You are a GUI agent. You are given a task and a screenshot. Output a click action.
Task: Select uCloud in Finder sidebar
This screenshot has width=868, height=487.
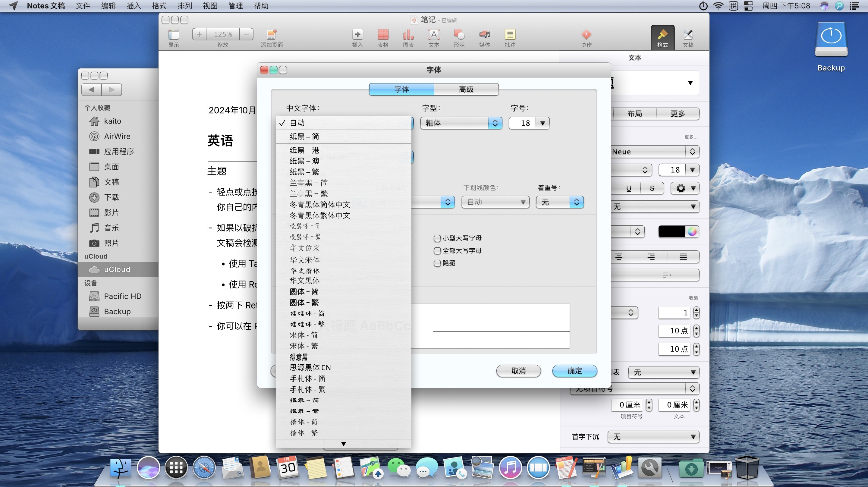coord(118,269)
